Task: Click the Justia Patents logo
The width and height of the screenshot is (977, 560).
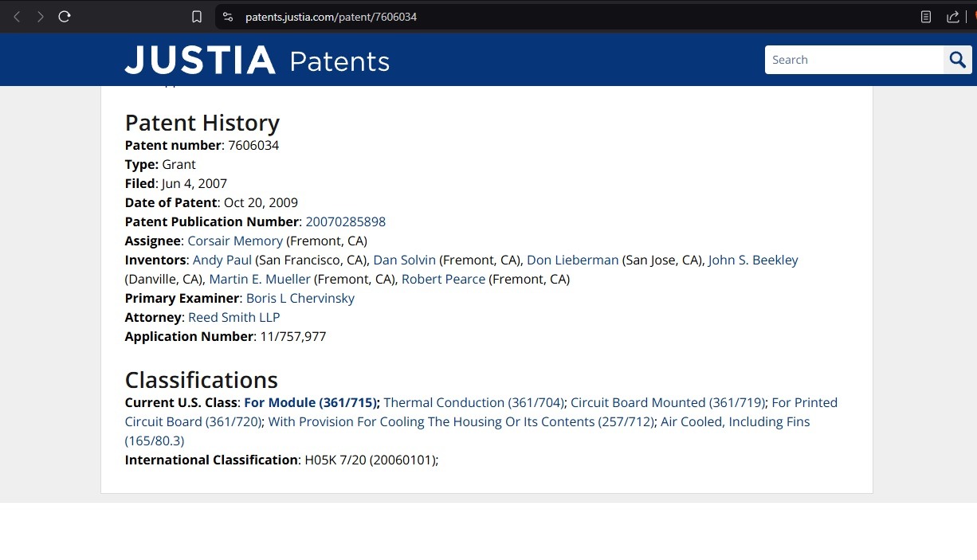Action: pos(257,61)
